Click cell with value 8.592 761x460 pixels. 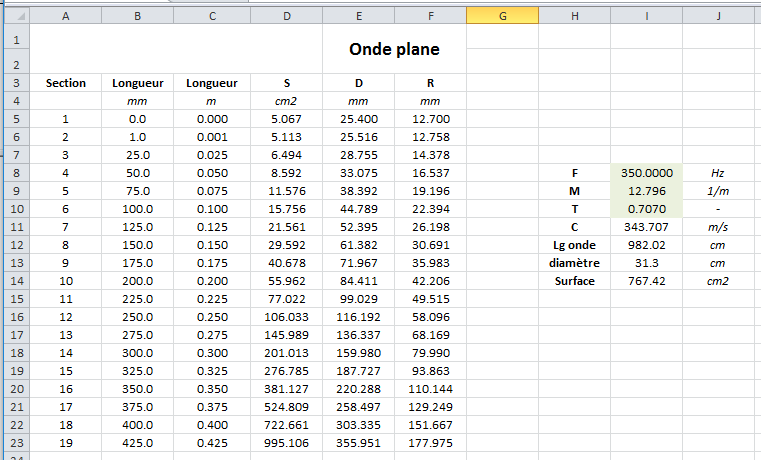(x=287, y=173)
